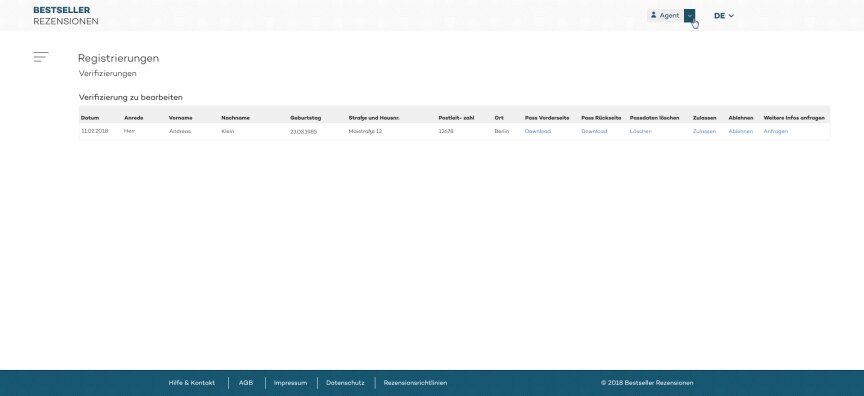
Task: Click the Vorname cell 'Andreas'
Action: coord(180,131)
